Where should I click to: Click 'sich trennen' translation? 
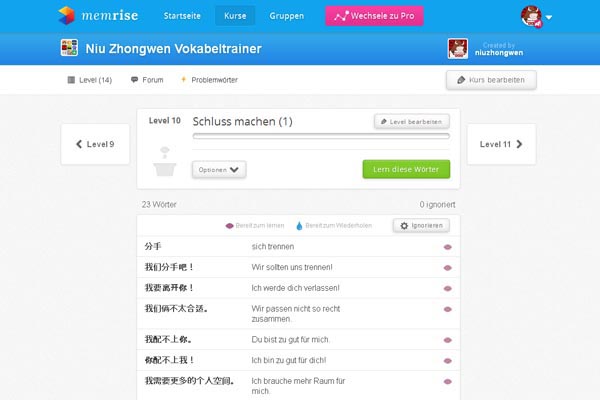point(273,247)
